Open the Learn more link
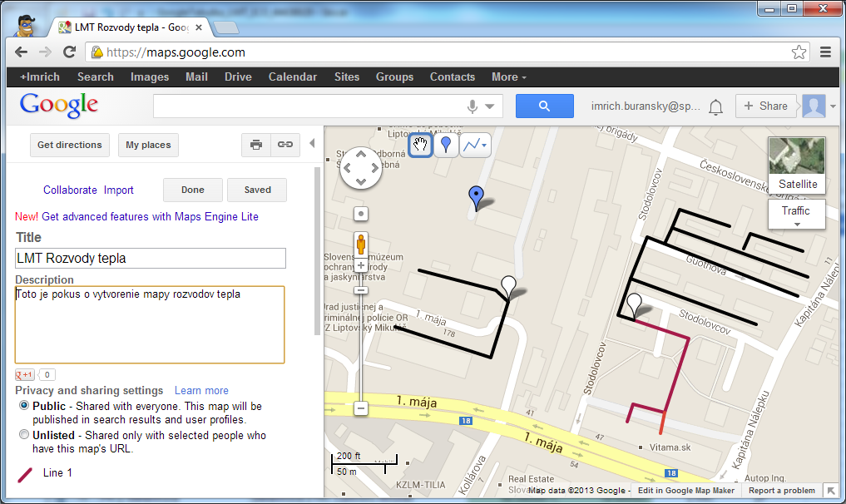Viewport: 846px width, 504px height. [x=201, y=390]
